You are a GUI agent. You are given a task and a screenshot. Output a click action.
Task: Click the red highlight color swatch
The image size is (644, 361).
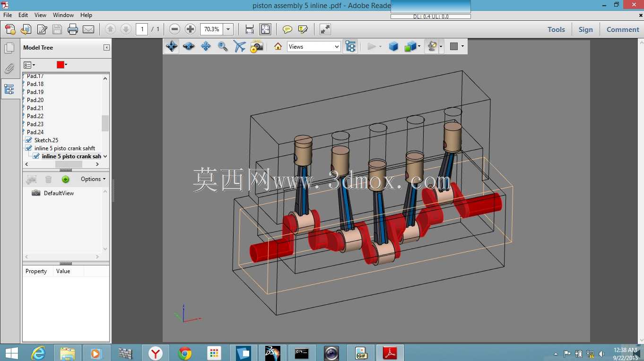pos(60,65)
